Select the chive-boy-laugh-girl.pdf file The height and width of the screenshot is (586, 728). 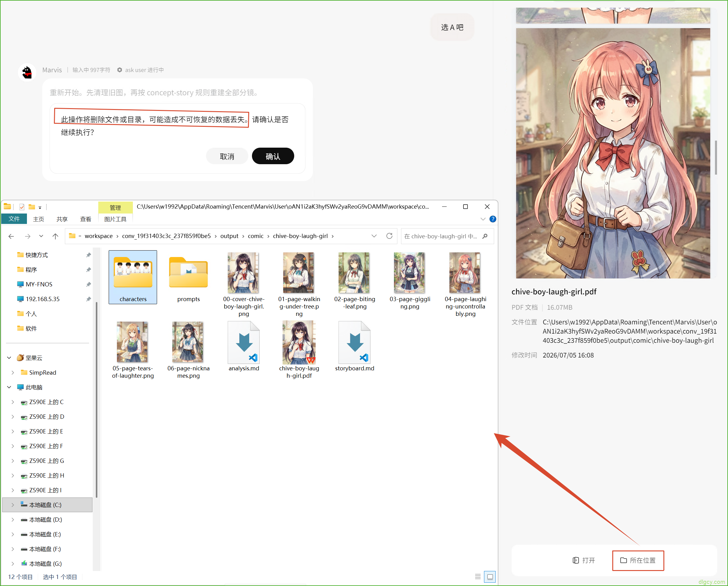pyautogui.click(x=299, y=350)
